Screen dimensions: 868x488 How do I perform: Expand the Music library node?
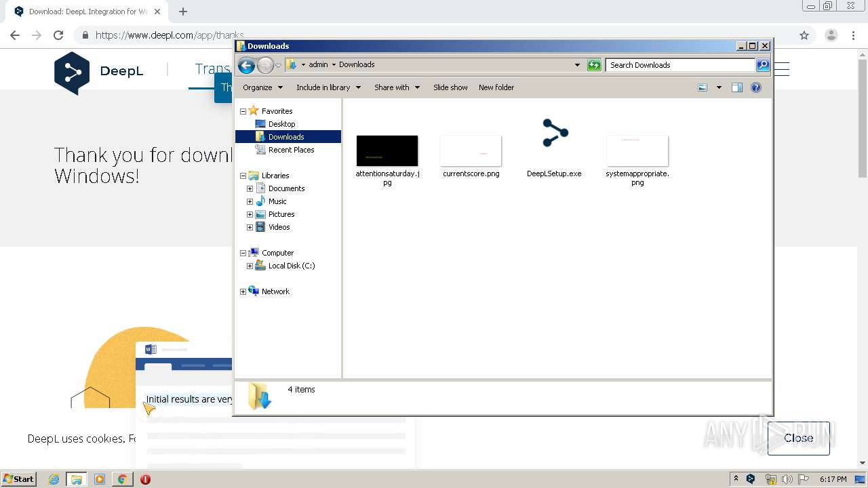250,201
